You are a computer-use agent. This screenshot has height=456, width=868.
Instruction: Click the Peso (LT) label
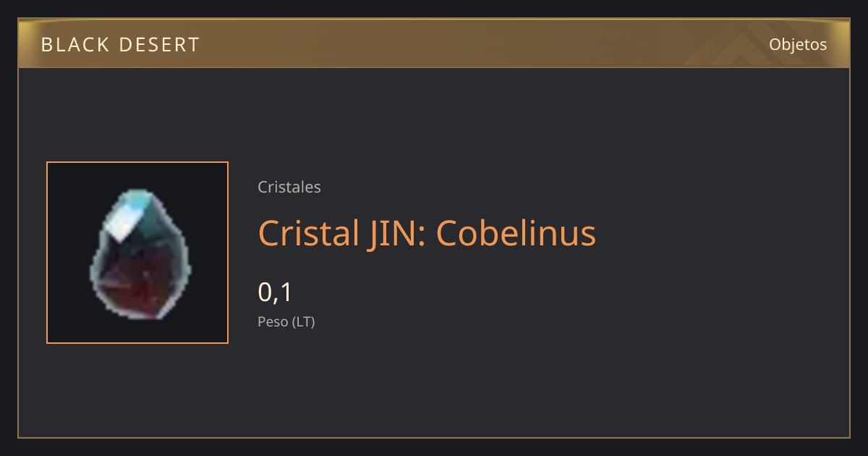click(x=286, y=321)
